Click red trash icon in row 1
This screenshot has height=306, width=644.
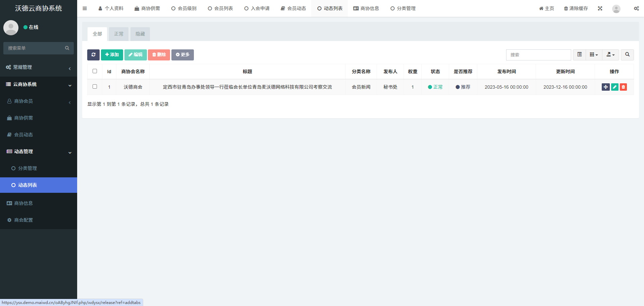point(623,87)
